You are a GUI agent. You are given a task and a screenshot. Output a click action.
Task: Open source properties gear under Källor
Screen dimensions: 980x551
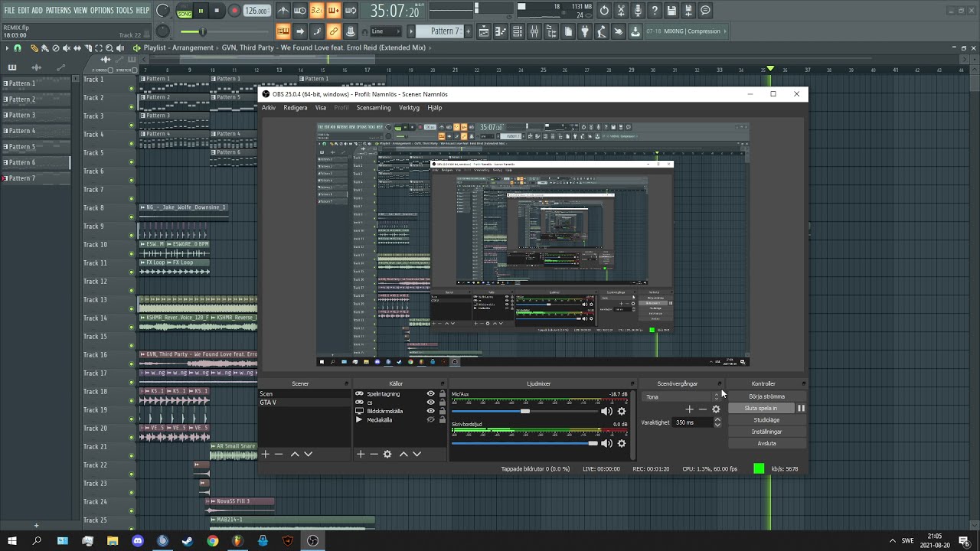(387, 454)
